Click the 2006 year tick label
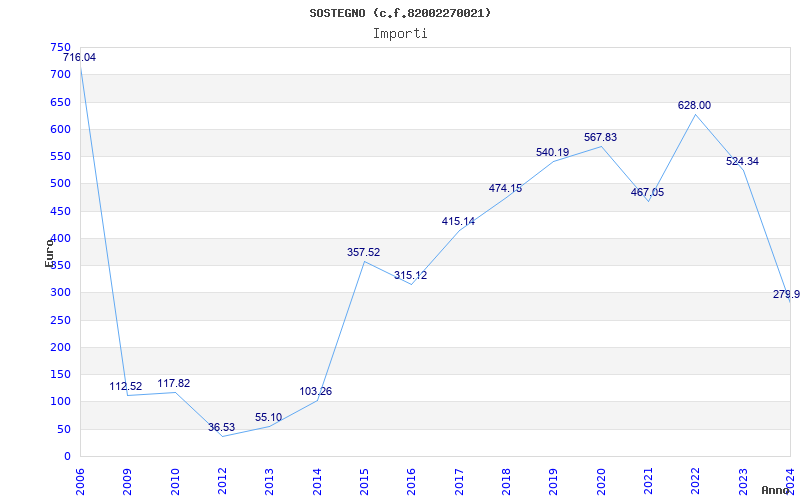This screenshot has height=500, width=800. [80, 482]
